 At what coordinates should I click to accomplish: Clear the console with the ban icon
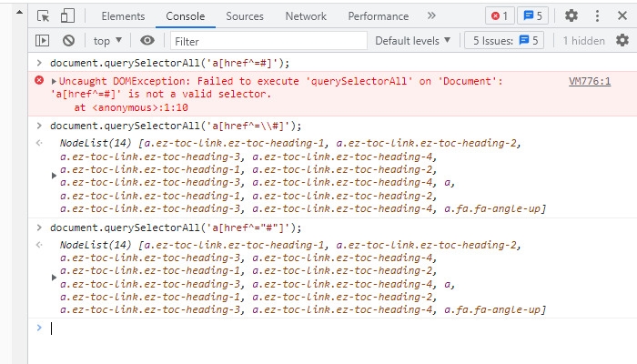[68, 40]
